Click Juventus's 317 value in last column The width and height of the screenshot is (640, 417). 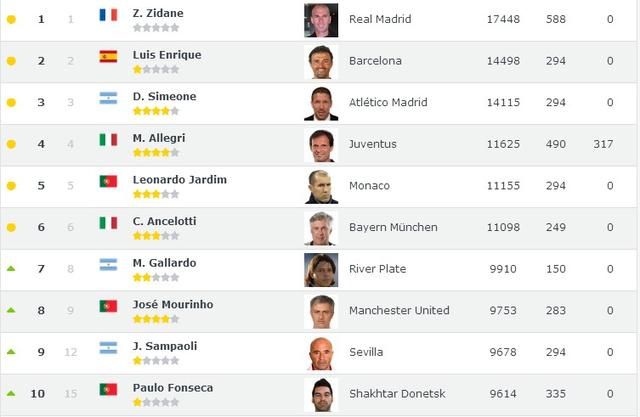(603, 144)
